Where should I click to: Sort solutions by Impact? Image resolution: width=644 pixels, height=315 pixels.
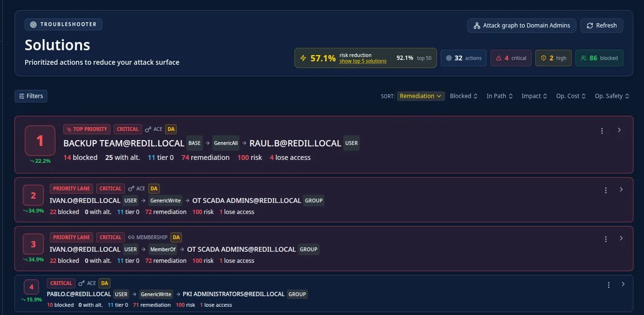click(534, 96)
